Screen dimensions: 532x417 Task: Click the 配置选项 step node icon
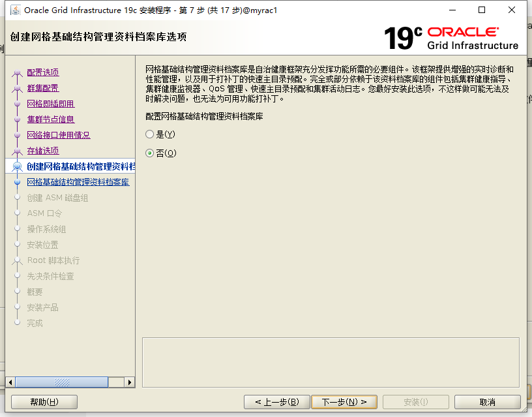pyautogui.click(x=18, y=72)
